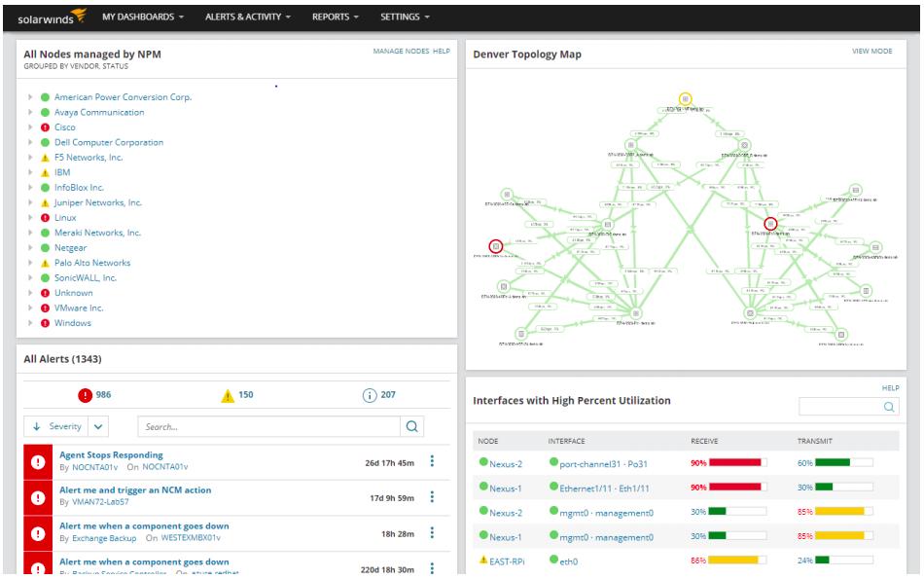Open the My Dashboards menu
The image size is (924, 579).
point(143,18)
